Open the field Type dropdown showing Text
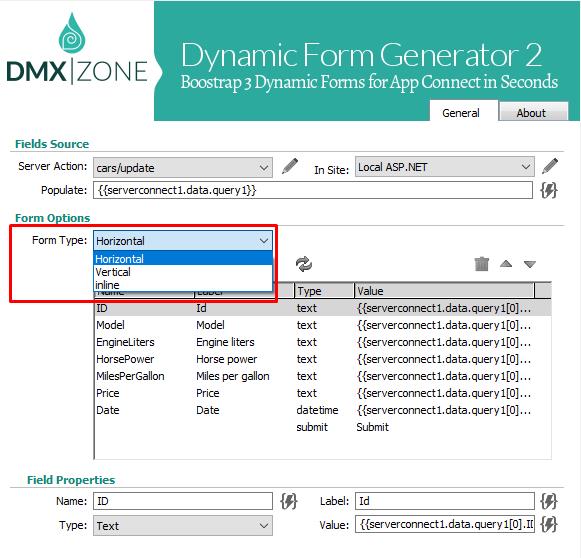Image resolution: width=581 pixels, height=558 pixels. pyautogui.click(x=183, y=525)
